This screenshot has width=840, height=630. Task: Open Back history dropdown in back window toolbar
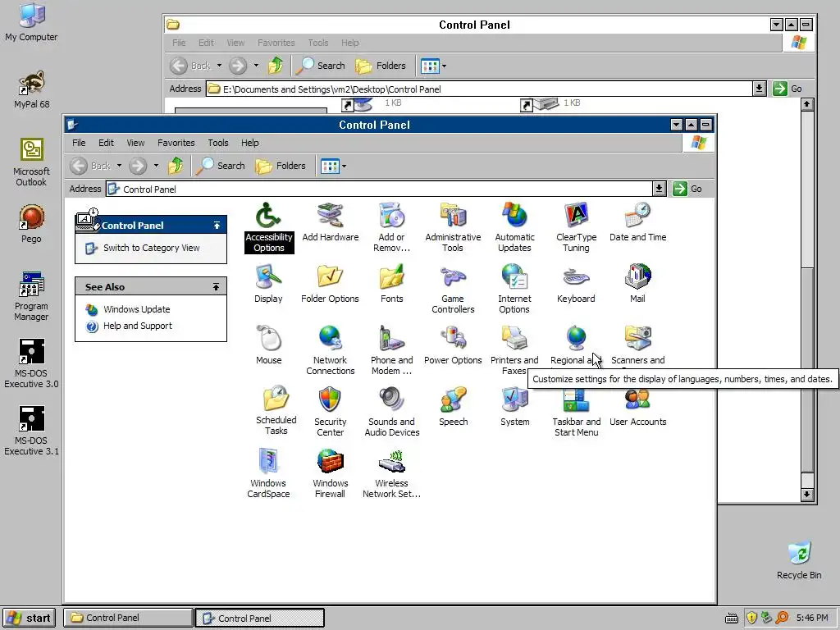(219, 66)
